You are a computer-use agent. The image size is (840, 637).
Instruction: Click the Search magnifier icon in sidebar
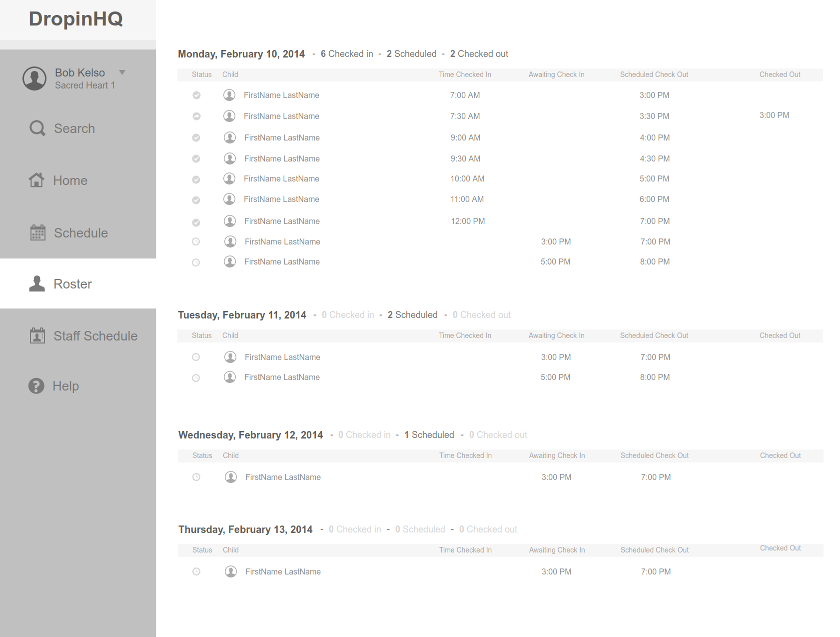point(37,128)
